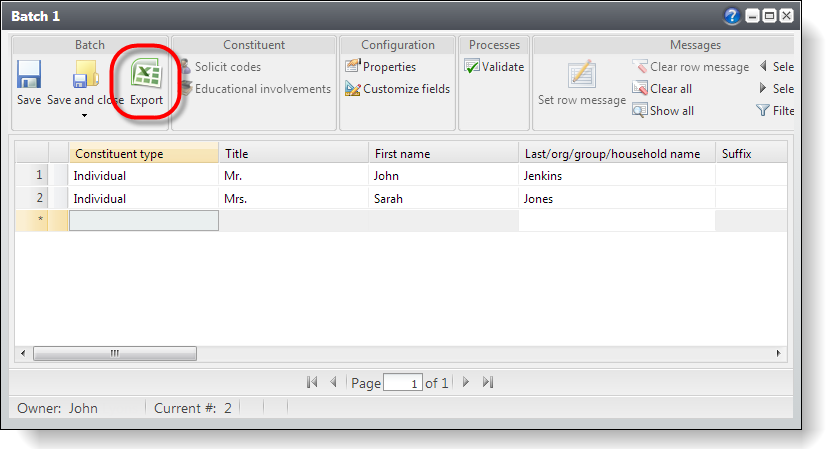Expand the Save and close dropdown arrow
This screenshot has height=449, width=826.
[x=84, y=116]
